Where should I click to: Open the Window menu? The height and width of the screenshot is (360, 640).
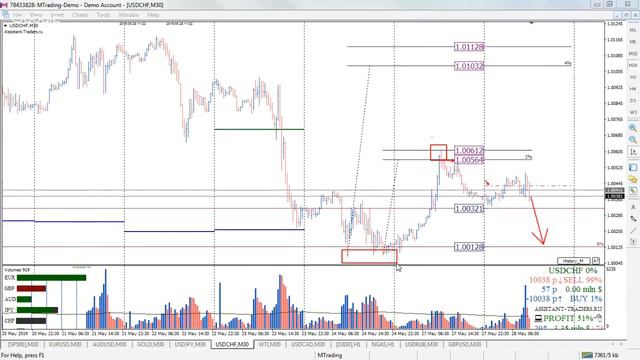[x=129, y=15]
